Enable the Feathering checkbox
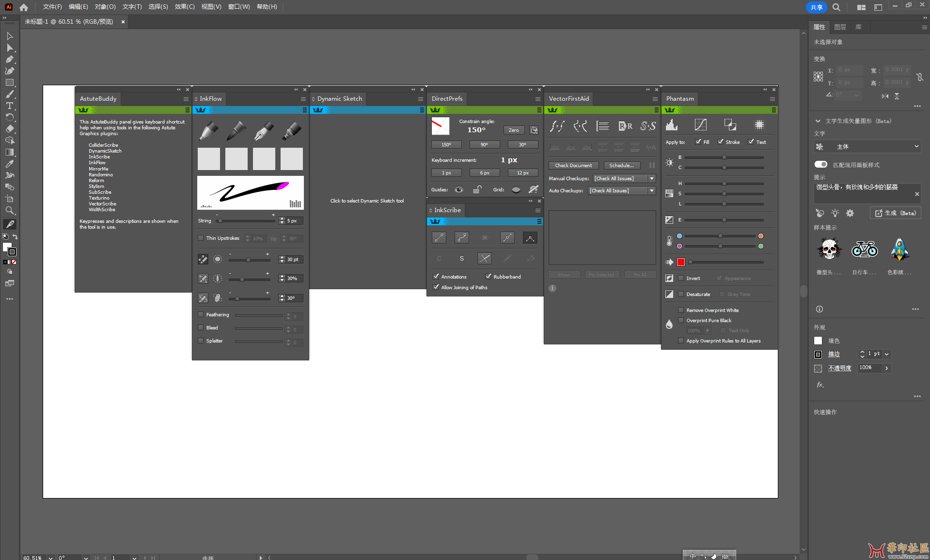 coord(201,314)
